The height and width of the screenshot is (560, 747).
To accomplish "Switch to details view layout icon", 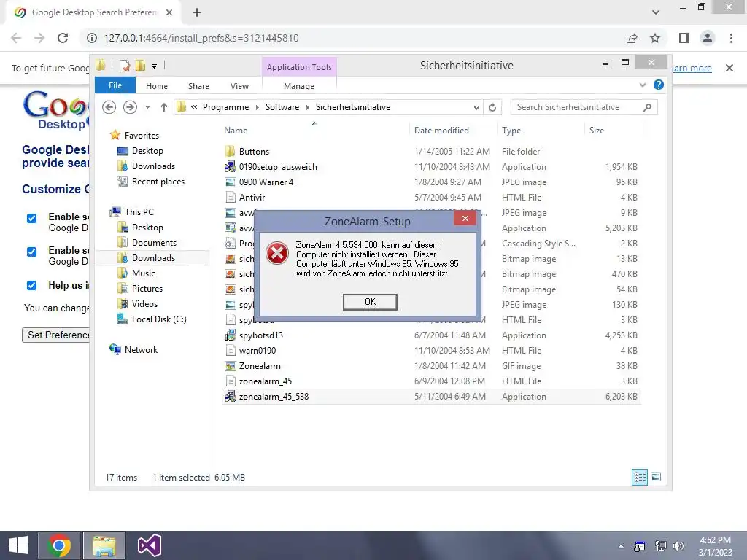I will point(639,477).
